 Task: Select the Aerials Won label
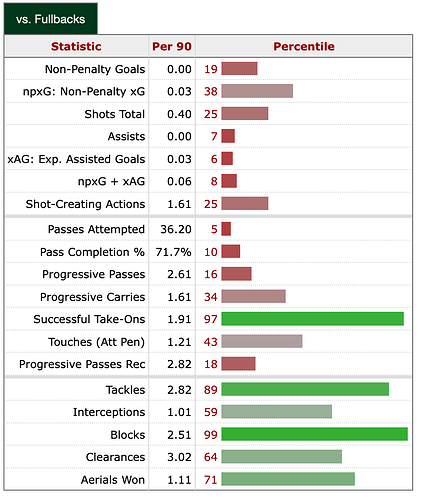click(x=113, y=480)
